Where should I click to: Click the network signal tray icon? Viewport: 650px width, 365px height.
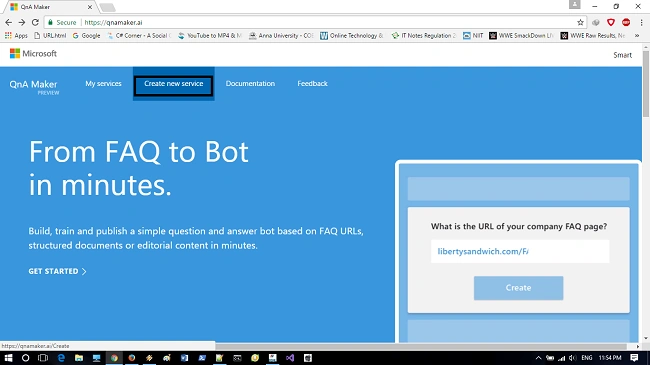[562, 358]
